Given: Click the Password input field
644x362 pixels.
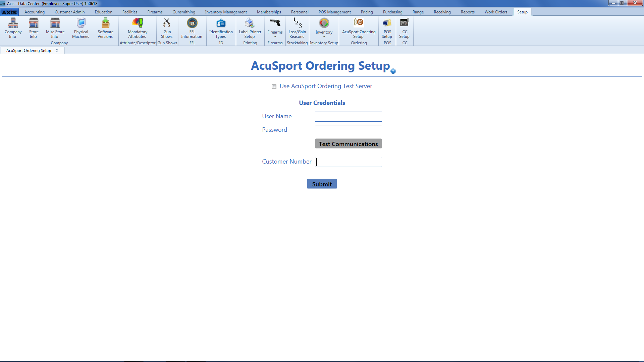Looking at the screenshot, I should pos(348,130).
